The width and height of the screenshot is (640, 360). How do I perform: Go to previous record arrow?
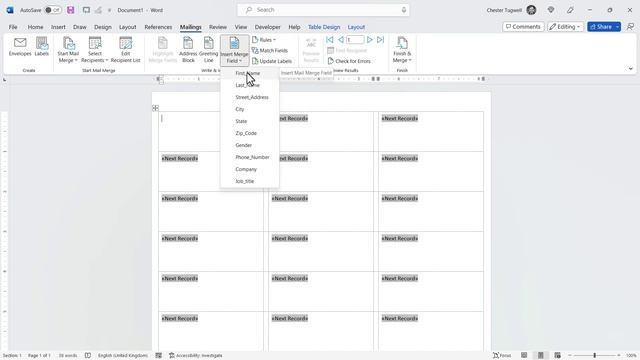(x=340, y=40)
